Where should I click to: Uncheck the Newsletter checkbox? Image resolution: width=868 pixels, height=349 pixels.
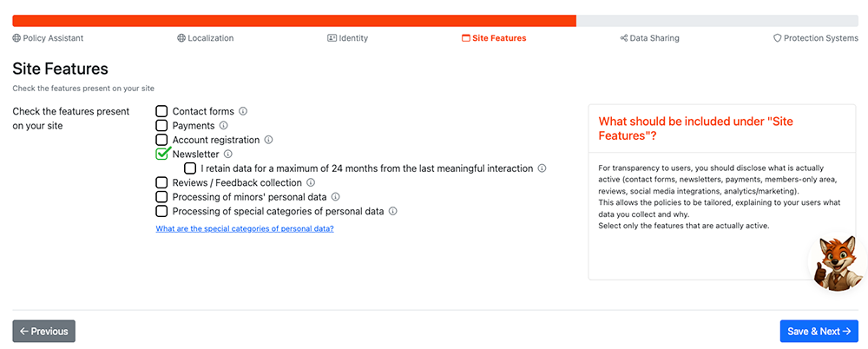tap(161, 155)
